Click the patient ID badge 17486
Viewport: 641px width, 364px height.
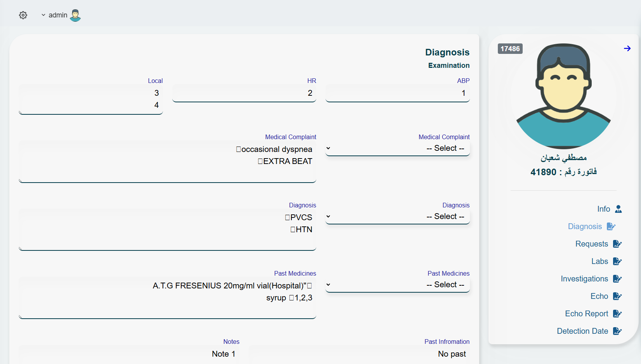click(x=510, y=49)
